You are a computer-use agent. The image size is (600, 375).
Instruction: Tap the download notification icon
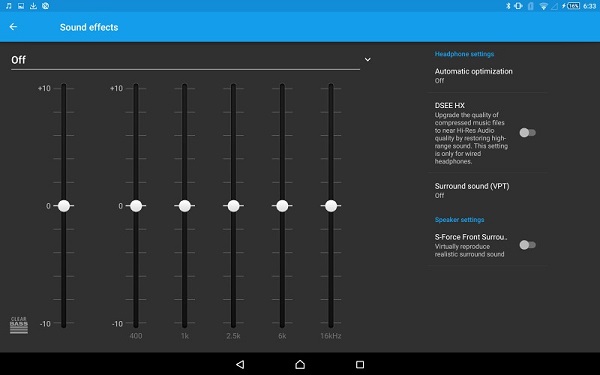coord(33,6)
